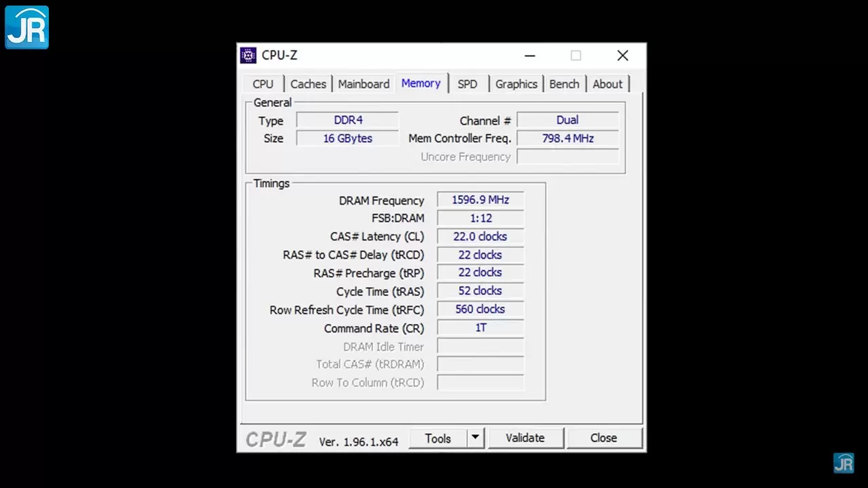
Task: Go to the Bench tab
Action: coord(564,84)
